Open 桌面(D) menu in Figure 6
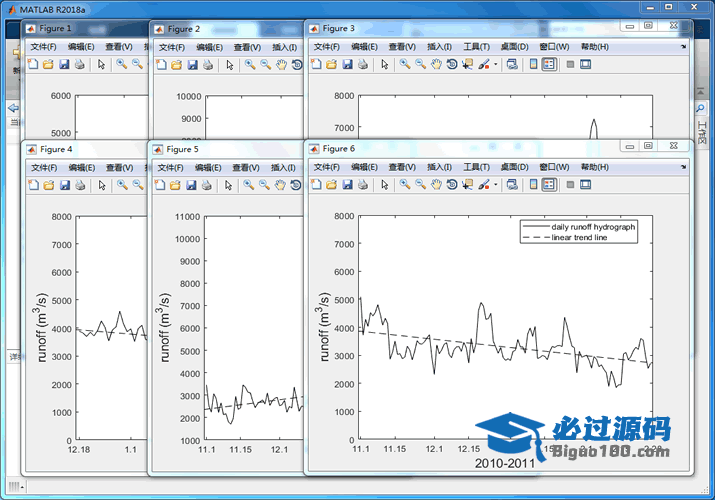 pos(514,167)
